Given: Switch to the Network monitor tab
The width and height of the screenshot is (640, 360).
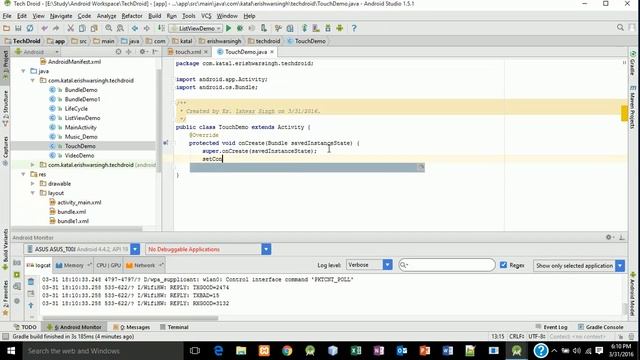Looking at the screenshot, I should [144, 265].
